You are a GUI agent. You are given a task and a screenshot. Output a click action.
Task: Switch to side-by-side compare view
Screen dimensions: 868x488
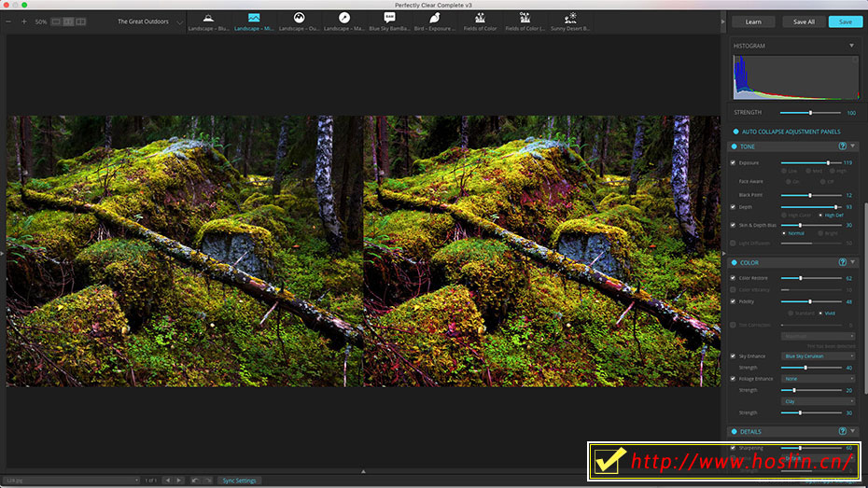coord(81,21)
